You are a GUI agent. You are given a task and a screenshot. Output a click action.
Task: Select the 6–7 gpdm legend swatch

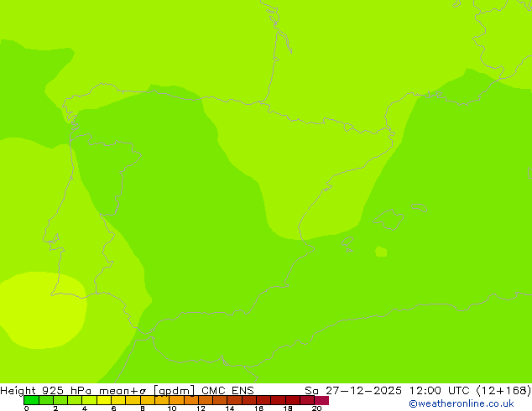(x=118, y=400)
